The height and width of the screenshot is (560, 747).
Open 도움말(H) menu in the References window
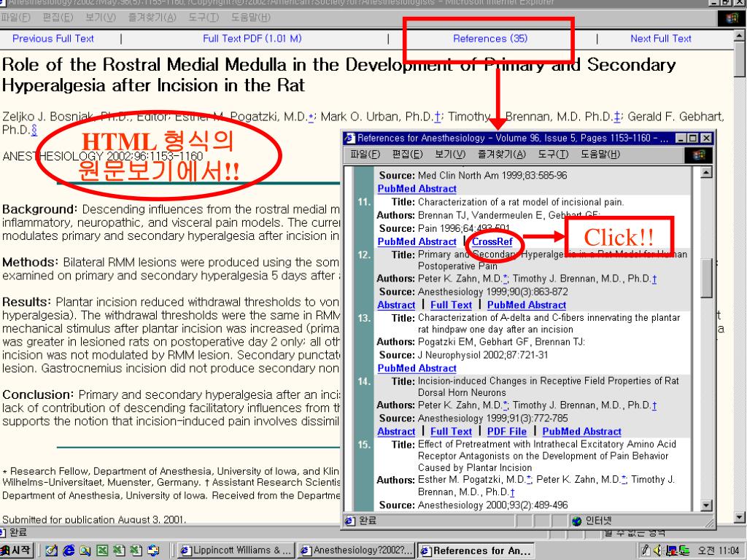600,155
